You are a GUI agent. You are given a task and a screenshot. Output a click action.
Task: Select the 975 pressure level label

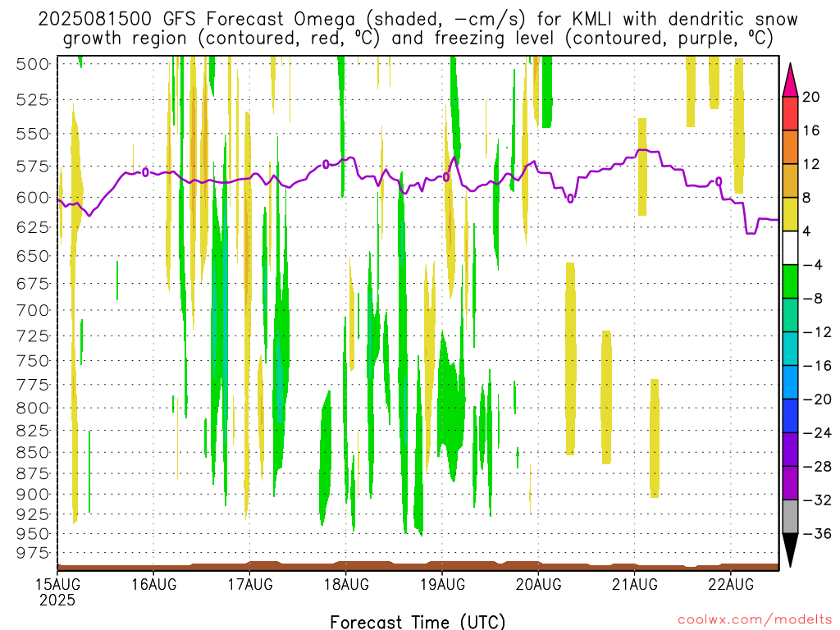33,552
